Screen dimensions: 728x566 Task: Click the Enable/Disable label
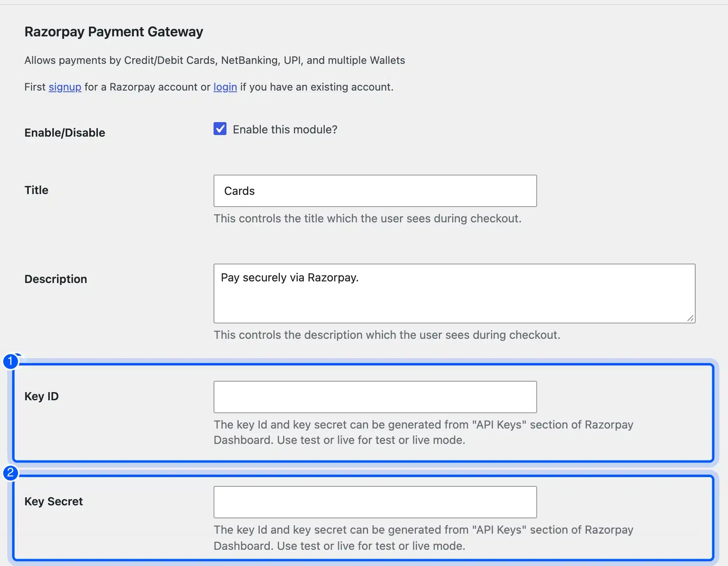(65, 133)
